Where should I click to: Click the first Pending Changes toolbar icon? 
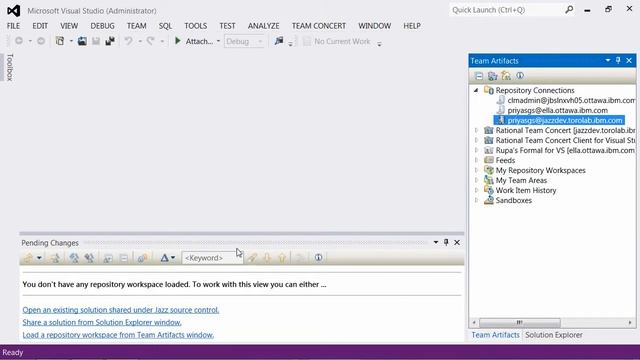28,258
